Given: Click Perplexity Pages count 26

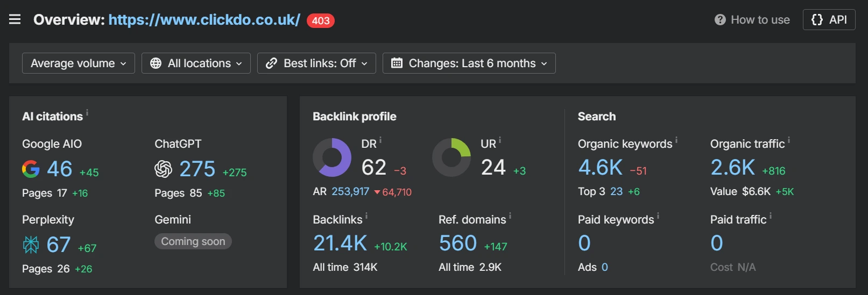Looking at the screenshot, I should tap(63, 269).
